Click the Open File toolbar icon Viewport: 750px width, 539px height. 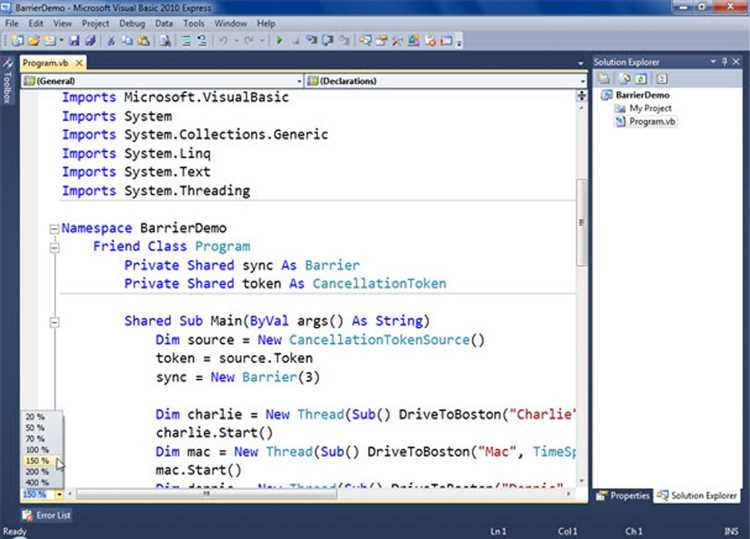[33, 41]
